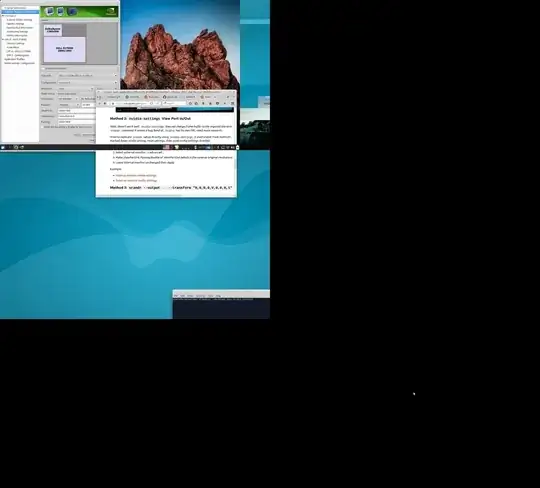Open File menu in terminal window

coord(176,296)
